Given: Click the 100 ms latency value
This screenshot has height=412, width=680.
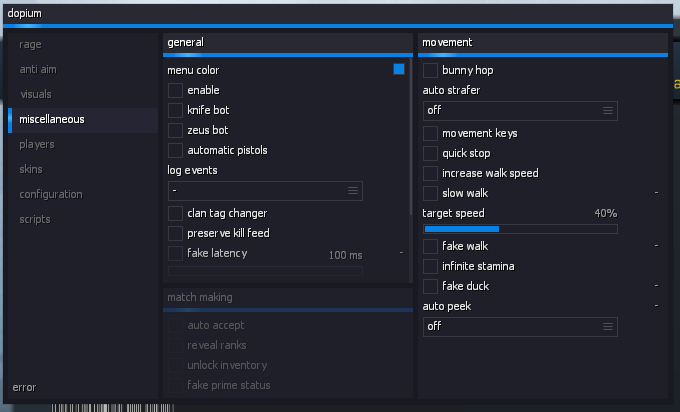Looking at the screenshot, I should [x=345, y=255].
